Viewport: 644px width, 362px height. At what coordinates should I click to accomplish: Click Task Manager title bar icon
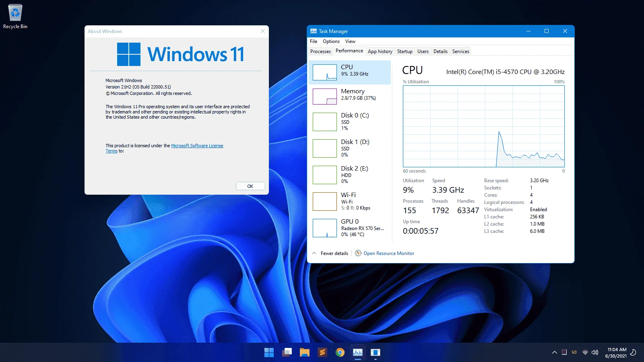(314, 31)
